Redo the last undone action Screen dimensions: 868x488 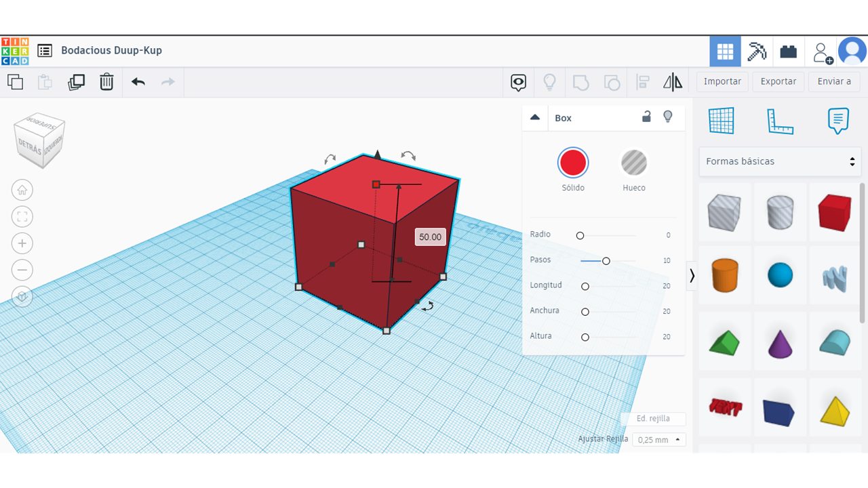[x=167, y=82]
